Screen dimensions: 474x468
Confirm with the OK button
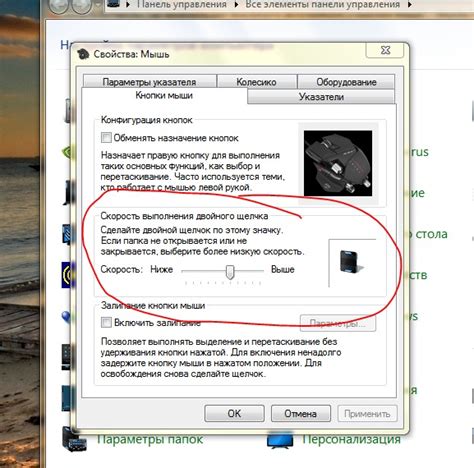[234, 414]
